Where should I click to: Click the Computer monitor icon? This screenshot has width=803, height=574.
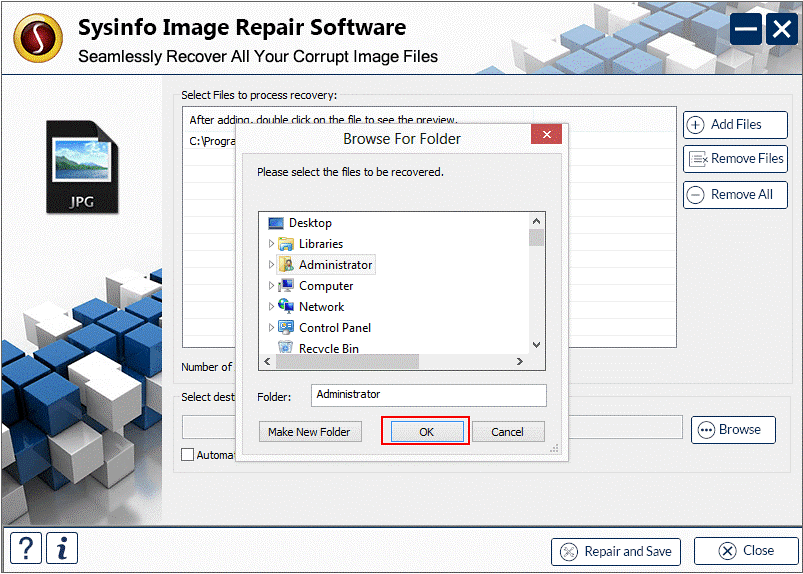(286, 285)
